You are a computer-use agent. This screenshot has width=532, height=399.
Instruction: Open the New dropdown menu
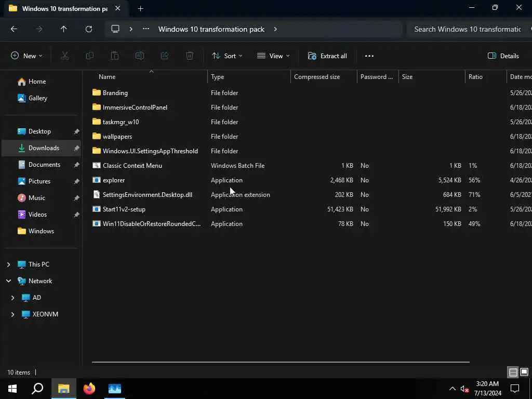tap(26, 56)
